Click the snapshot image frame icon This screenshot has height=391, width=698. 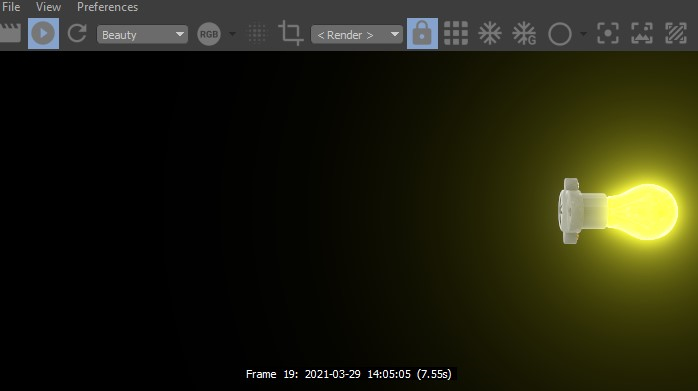(642, 33)
